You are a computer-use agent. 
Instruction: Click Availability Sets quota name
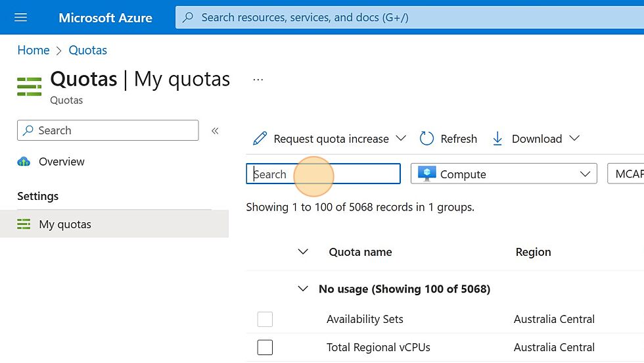365,319
